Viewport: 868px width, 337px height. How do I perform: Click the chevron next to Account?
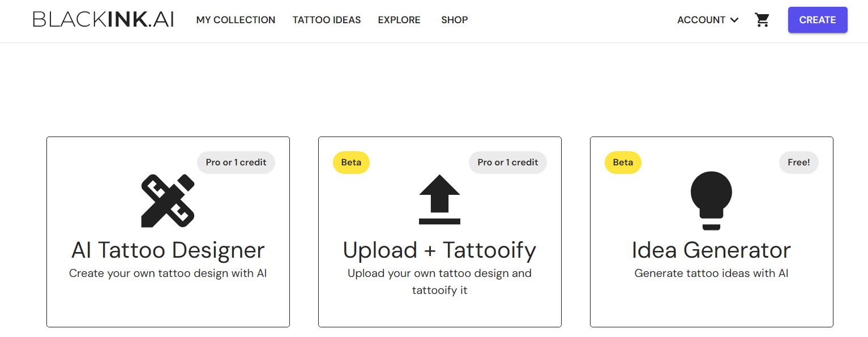734,20
